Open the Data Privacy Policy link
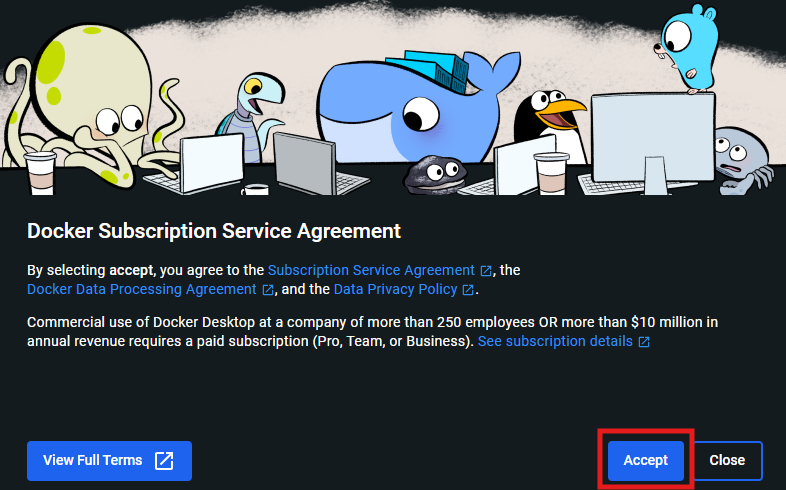The height and width of the screenshot is (490, 786). [396, 289]
